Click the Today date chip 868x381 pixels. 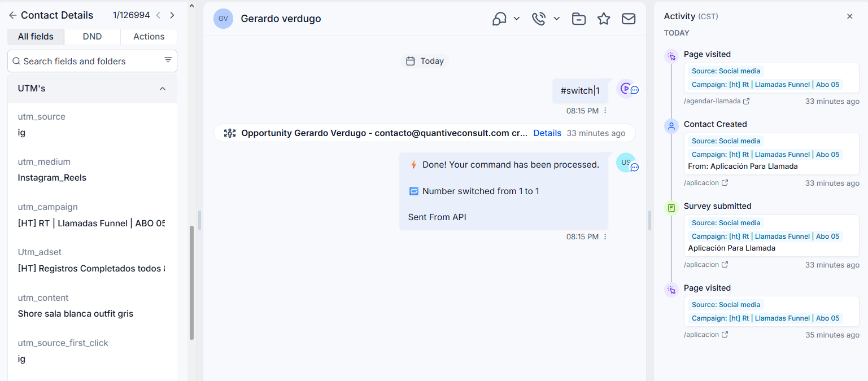click(x=425, y=61)
